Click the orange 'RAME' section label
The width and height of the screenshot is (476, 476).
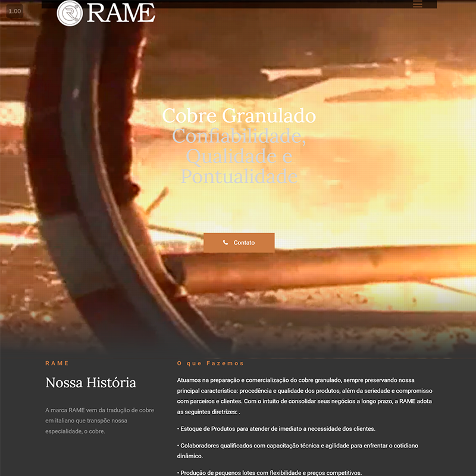pyautogui.click(x=57, y=363)
